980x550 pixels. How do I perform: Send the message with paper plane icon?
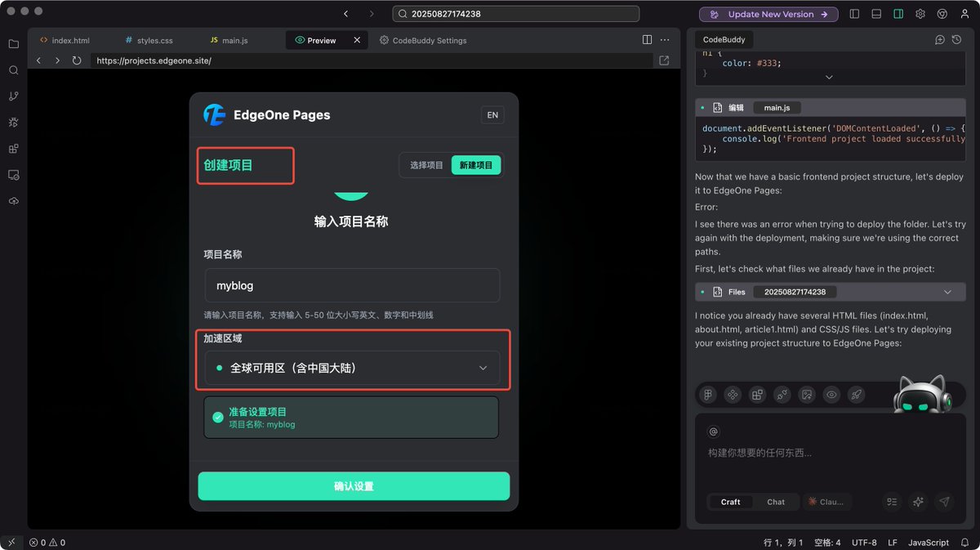point(945,502)
